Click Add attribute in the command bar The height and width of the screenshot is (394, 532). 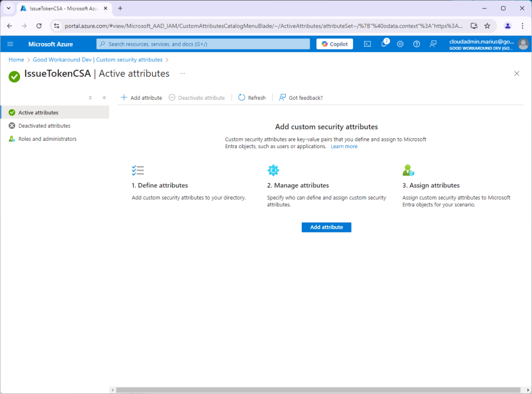point(141,98)
